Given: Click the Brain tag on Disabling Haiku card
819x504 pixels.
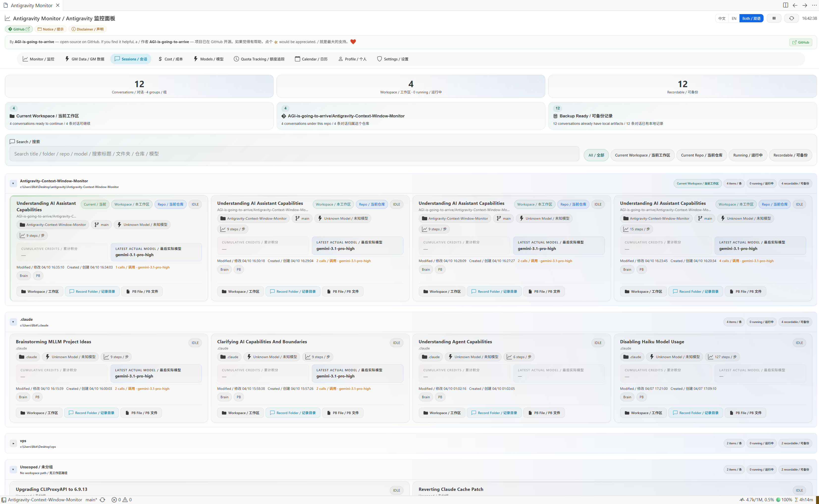Looking at the screenshot, I should pos(627,397).
